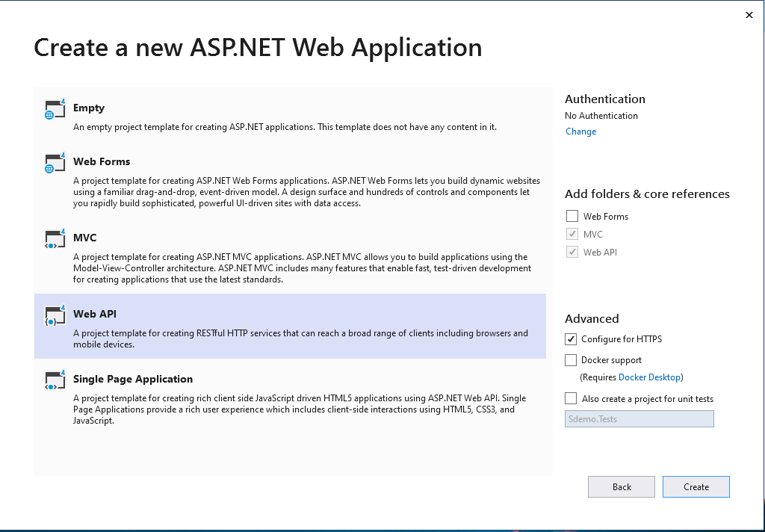This screenshot has height=532, width=765.
Task: Uncheck Configure for HTTPS
Action: tap(572, 339)
